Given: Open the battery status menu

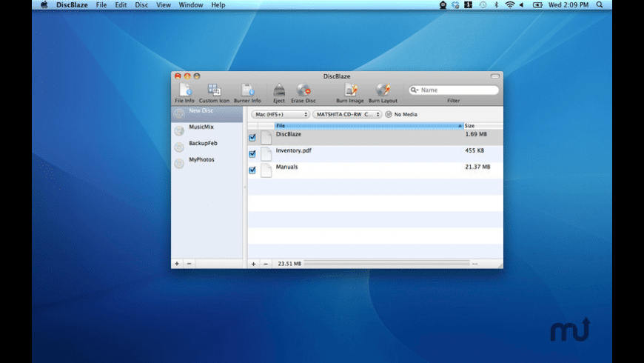Looking at the screenshot, I should (x=537, y=5).
